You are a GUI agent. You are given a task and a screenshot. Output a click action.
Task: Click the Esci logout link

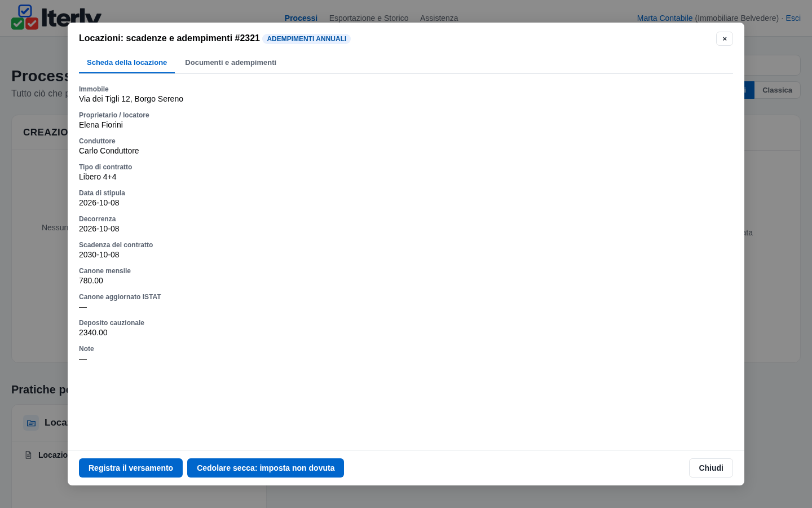pyautogui.click(x=793, y=18)
